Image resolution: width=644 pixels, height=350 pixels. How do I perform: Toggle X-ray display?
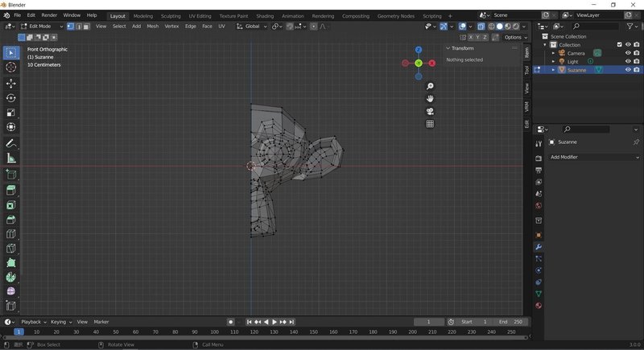click(481, 27)
